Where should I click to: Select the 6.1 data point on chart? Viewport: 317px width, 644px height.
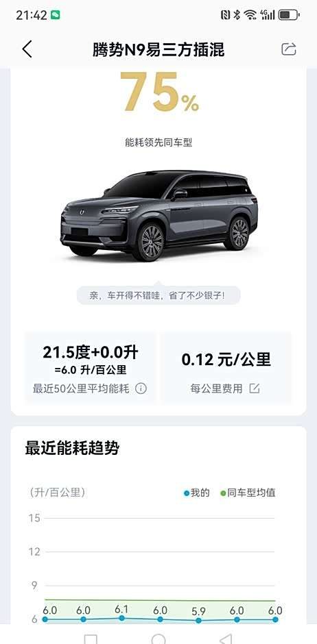click(x=121, y=618)
